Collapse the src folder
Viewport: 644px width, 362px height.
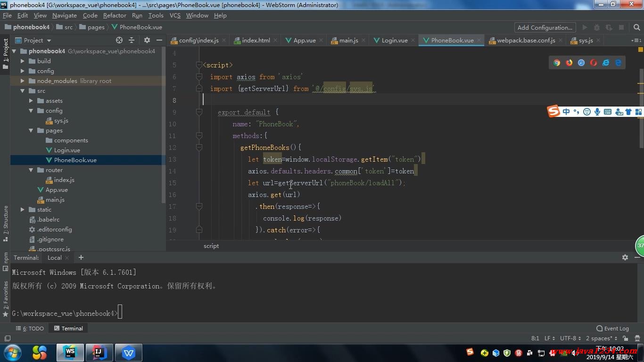(x=23, y=90)
